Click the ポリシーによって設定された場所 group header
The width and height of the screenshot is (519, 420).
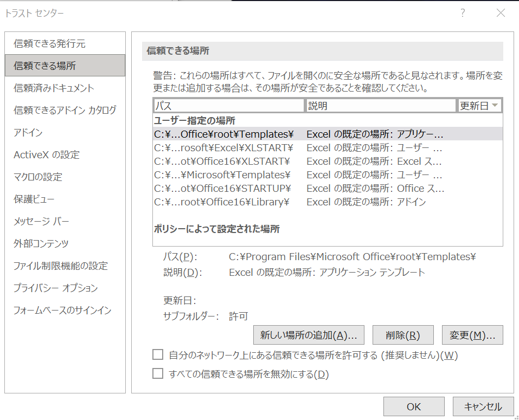click(x=217, y=229)
